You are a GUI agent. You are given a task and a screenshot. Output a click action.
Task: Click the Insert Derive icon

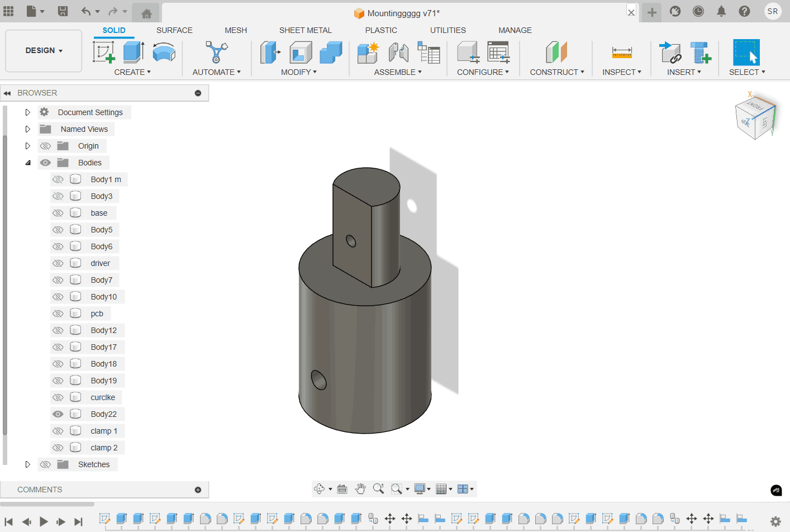tap(670, 53)
